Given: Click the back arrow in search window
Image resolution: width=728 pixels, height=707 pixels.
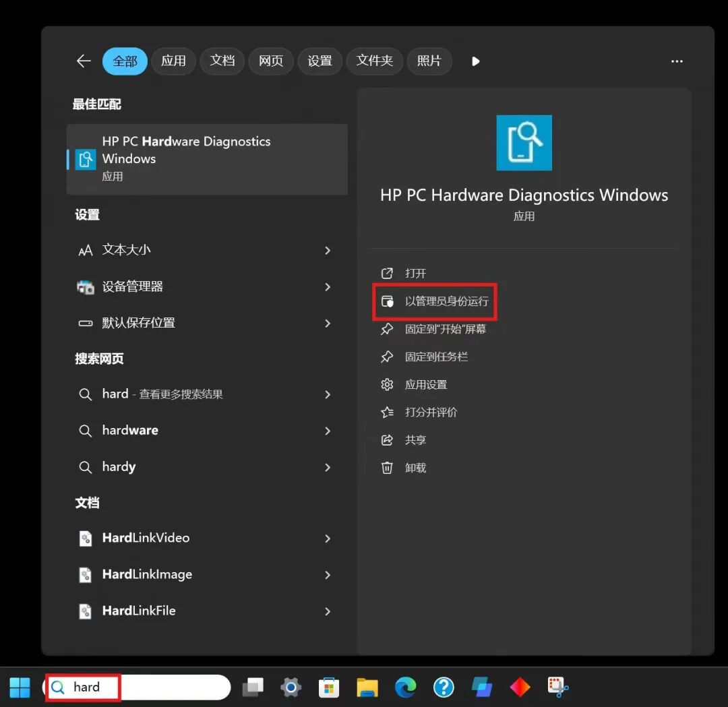Looking at the screenshot, I should pos(83,61).
